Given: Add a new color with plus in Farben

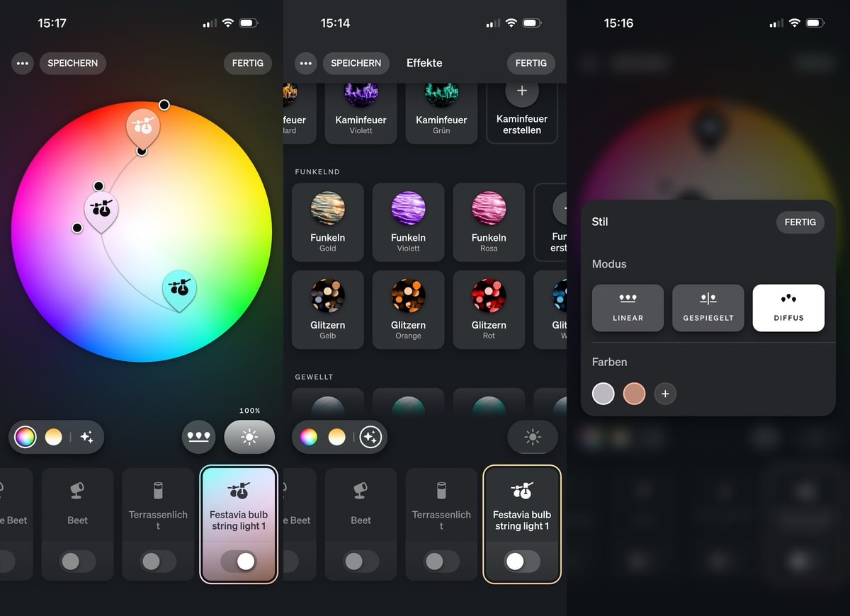Looking at the screenshot, I should pyautogui.click(x=664, y=394).
